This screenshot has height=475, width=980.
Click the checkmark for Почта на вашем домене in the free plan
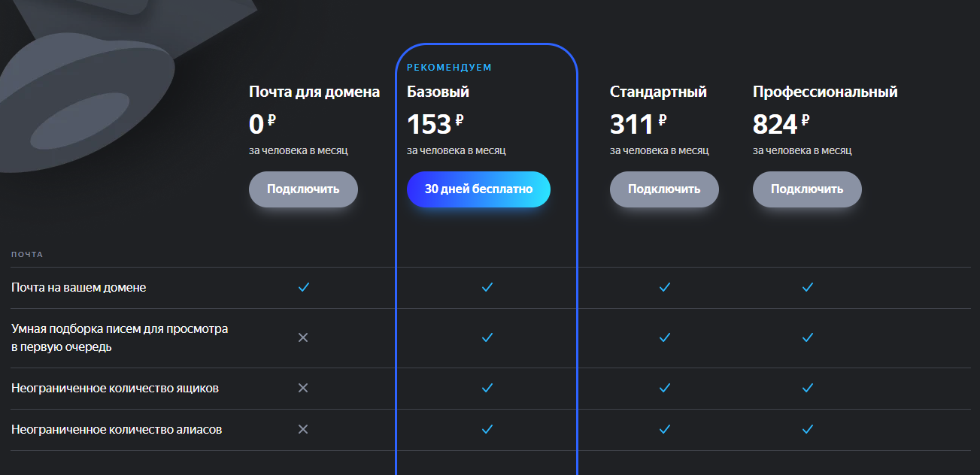304,287
